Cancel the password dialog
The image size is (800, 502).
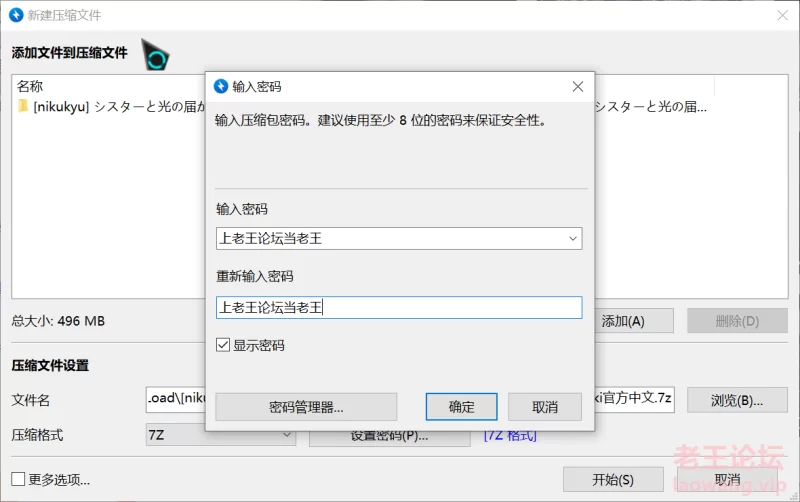tap(545, 407)
